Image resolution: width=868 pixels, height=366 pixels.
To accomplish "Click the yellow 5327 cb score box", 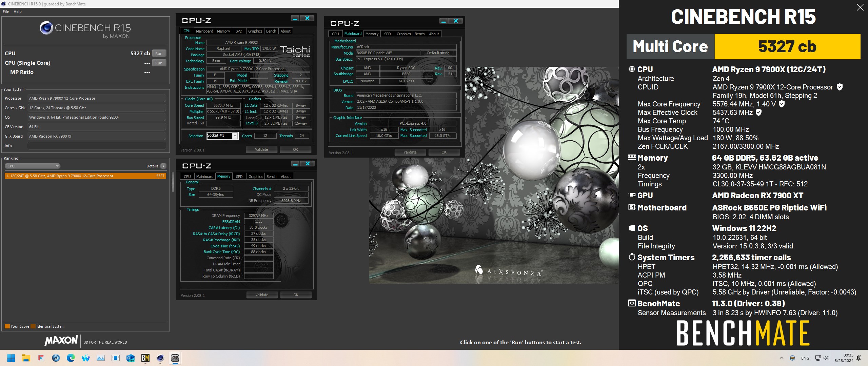I will [x=787, y=46].
